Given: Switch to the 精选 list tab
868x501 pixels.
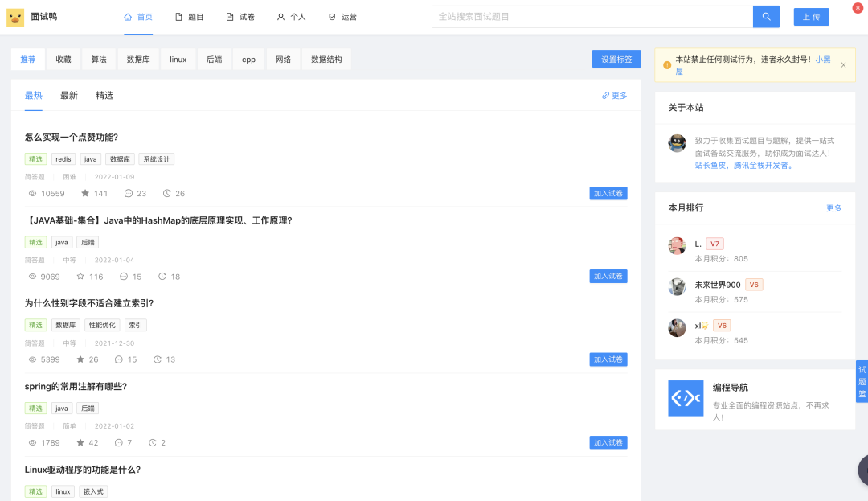Looking at the screenshot, I should tap(104, 95).
